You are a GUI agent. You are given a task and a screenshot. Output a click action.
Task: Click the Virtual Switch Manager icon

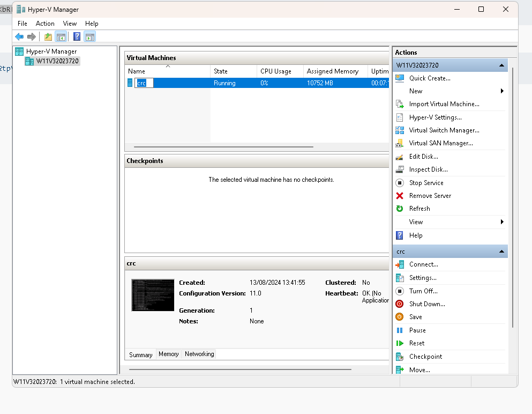[400, 130]
